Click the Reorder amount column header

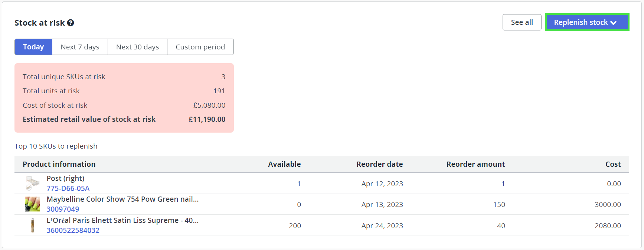(x=475, y=164)
